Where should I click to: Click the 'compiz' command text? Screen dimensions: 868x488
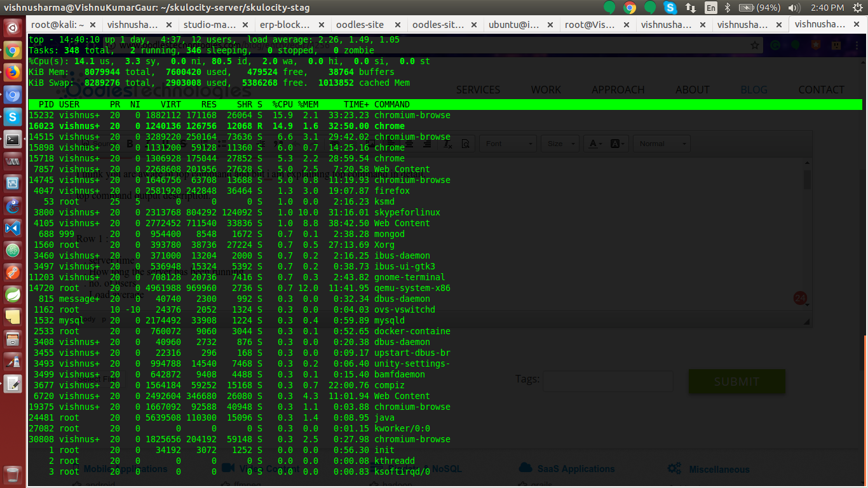click(390, 385)
